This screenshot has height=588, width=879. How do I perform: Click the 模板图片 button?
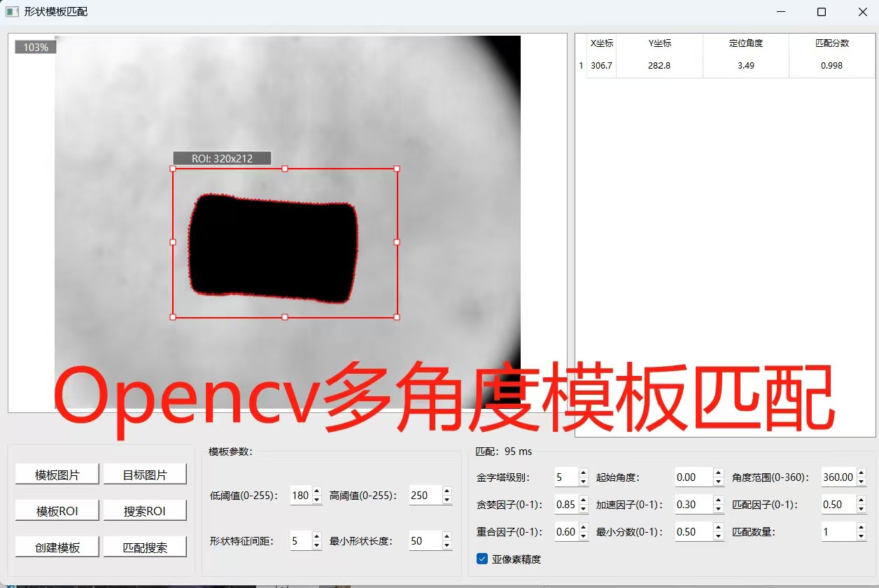coord(57,475)
